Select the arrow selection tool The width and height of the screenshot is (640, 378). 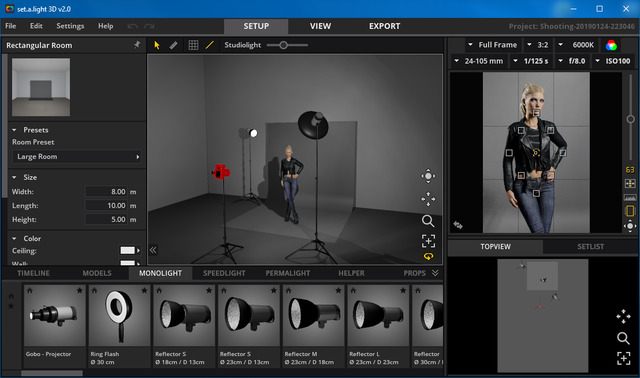(x=157, y=45)
